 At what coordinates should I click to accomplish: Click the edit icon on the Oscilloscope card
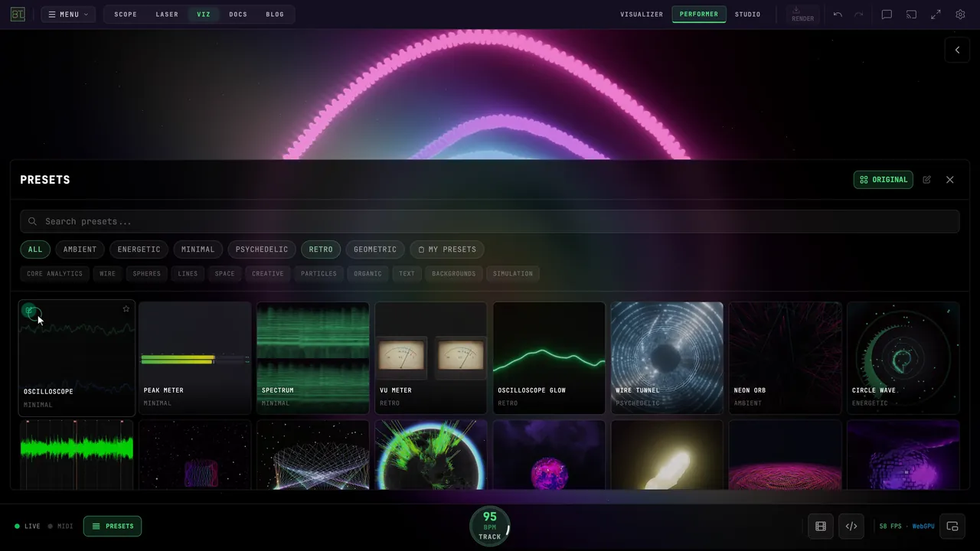tap(30, 311)
